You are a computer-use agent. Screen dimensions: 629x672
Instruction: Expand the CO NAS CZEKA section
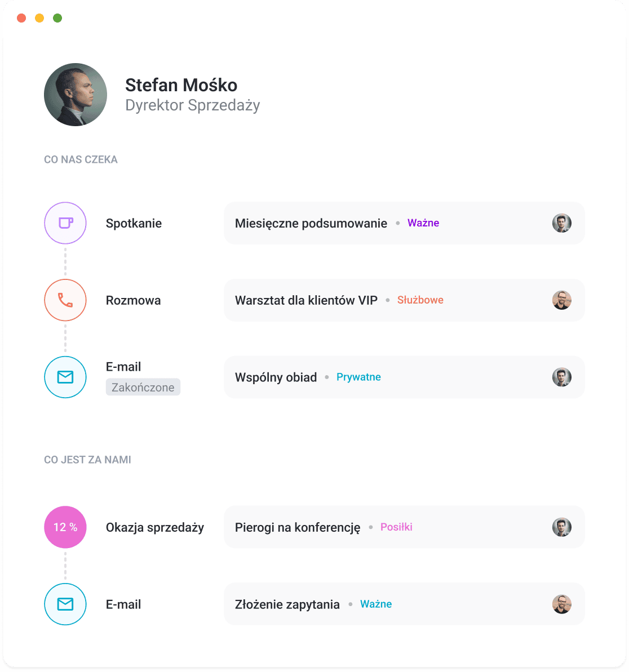(x=81, y=159)
